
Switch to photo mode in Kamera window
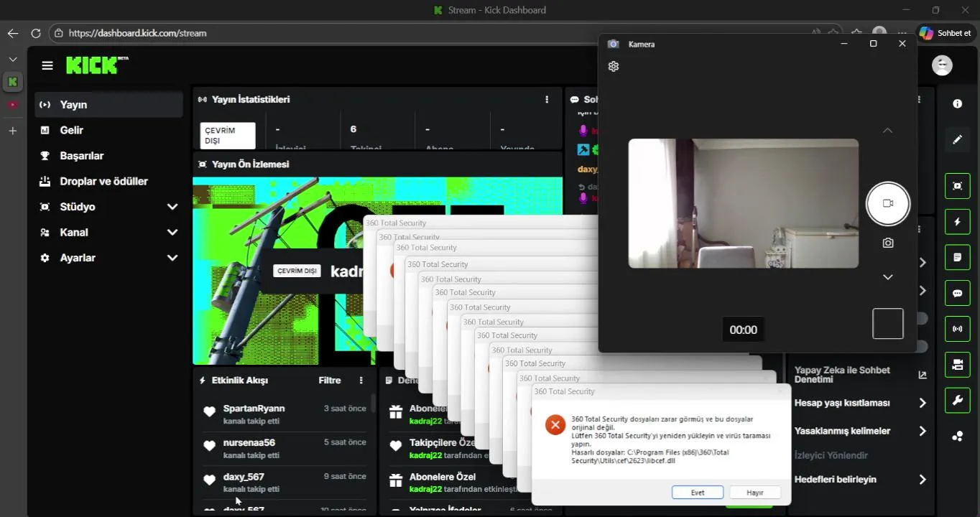[888, 243]
